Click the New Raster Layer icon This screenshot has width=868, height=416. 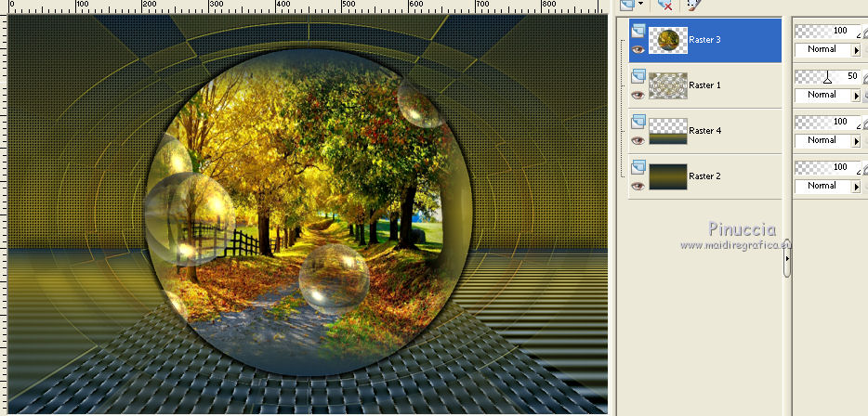pos(627,5)
